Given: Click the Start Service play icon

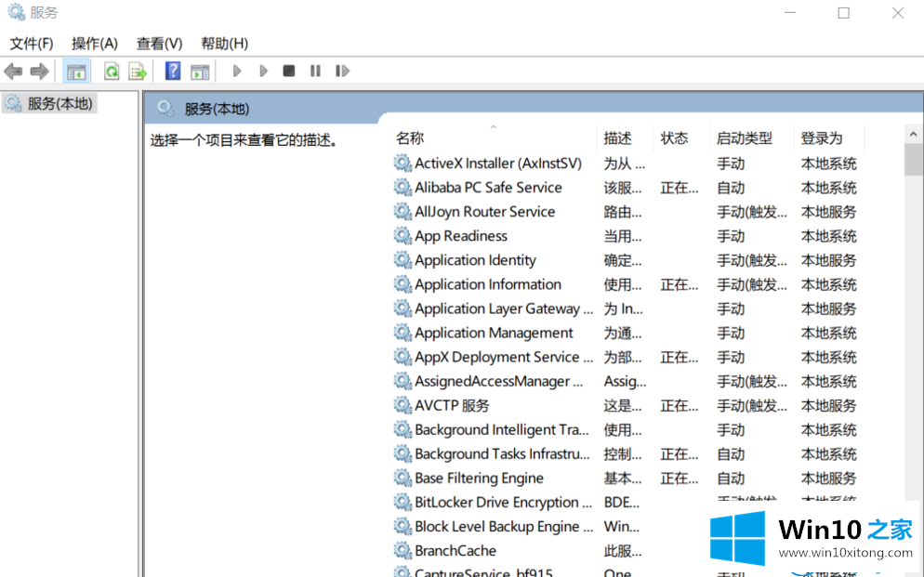Looking at the screenshot, I should (237, 72).
